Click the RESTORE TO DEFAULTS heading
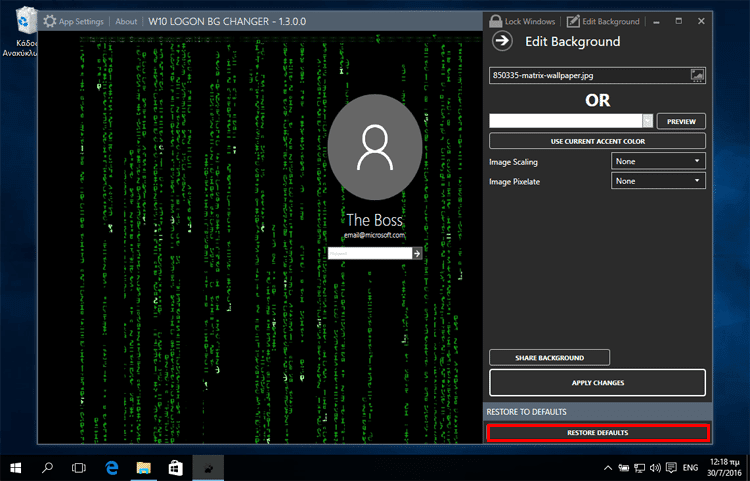Screen dimensions: 750x481 tap(526, 412)
